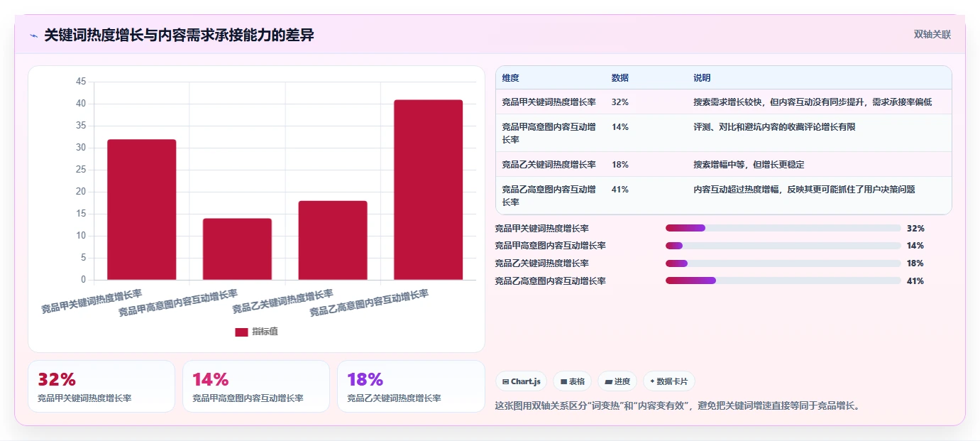Click the description starting 评测、对比和避坑

[774, 127]
